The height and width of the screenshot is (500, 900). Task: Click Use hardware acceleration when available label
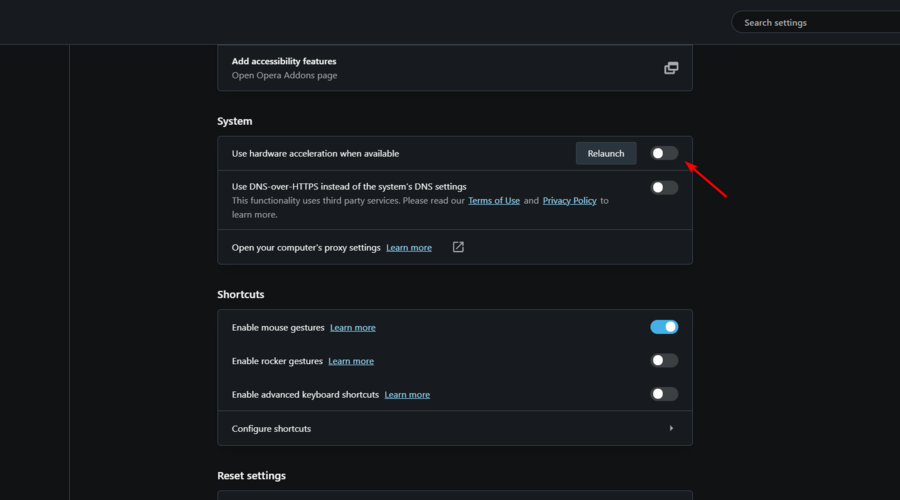pos(315,153)
